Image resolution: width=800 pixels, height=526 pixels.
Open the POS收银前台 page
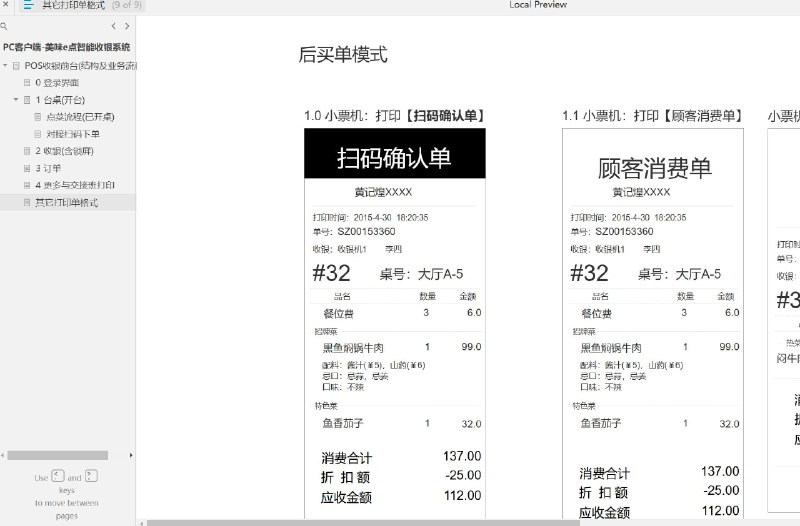(x=81, y=66)
